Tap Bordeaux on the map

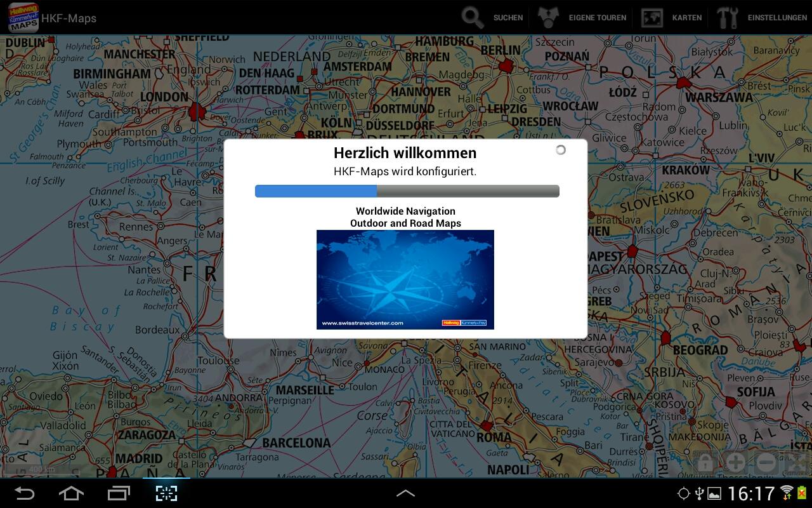(157, 330)
